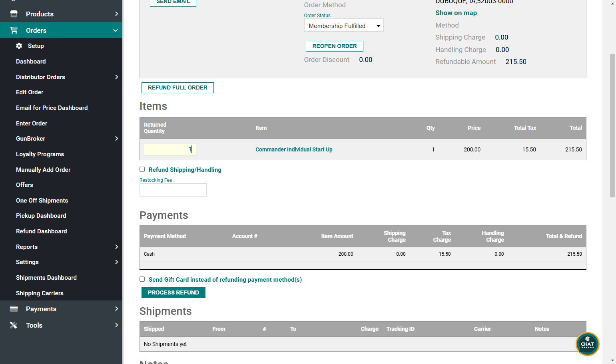The height and width of the screenshot is (364, 616).
Task: Open Pickup Dashboard
Action: 41,216
